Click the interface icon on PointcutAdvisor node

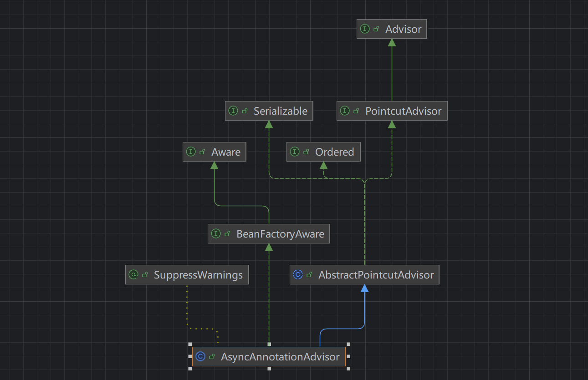(x=344, y=111)
